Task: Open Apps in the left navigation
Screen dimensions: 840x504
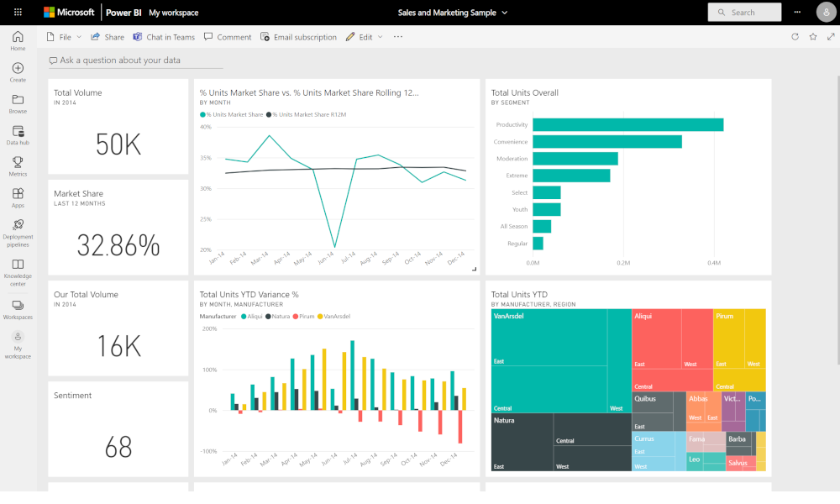Action: click(18, 197)
